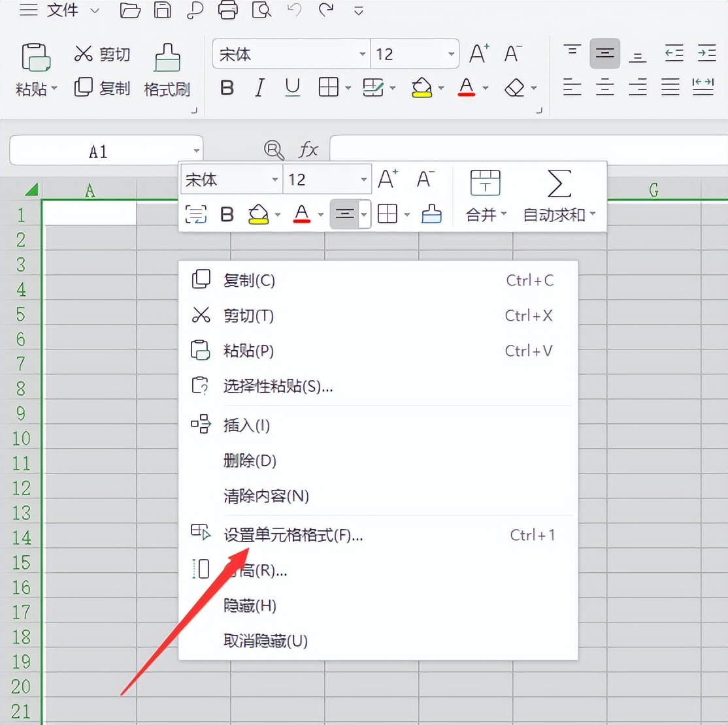
Task: Choose 删除(D) from context menu
Action: [x=378, y=461]
